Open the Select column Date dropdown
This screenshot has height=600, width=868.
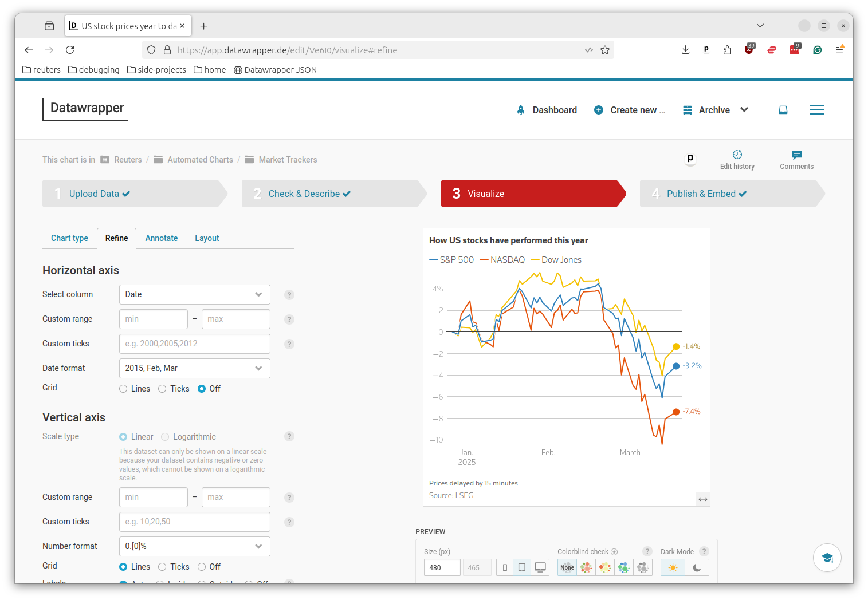[x=194, y=294]
